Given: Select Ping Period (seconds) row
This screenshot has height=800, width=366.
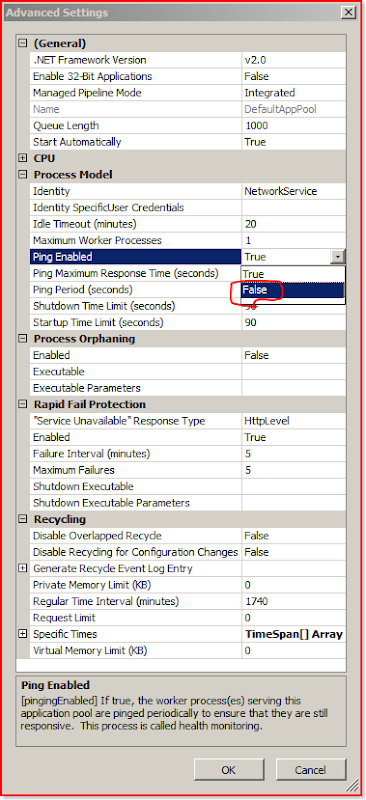Looking at the screenshot, I should 135,290.
